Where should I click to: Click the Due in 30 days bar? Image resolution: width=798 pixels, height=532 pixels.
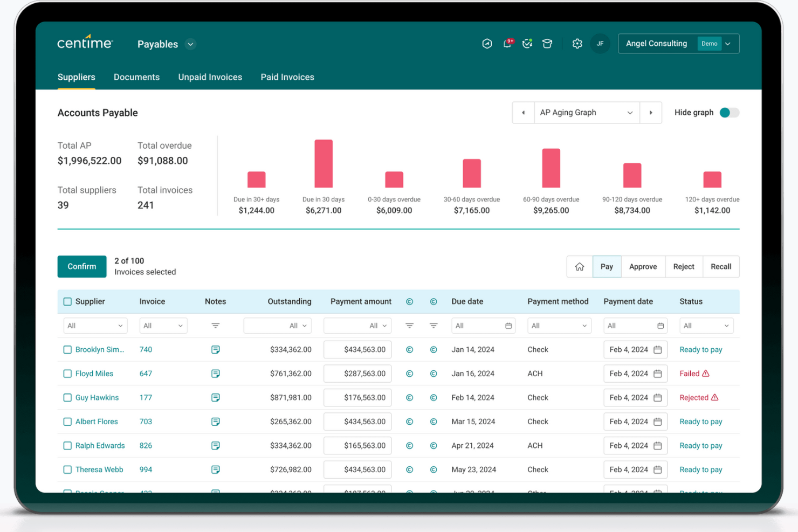pos(324,164)
